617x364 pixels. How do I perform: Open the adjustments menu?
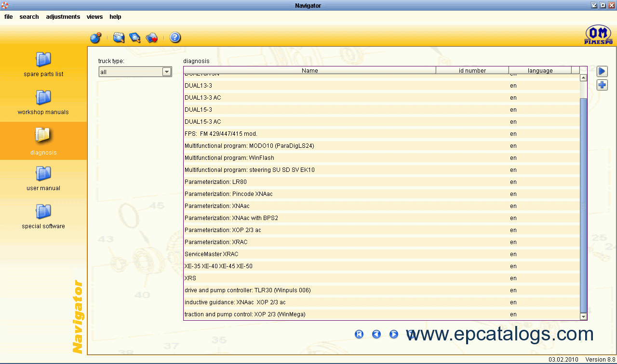coord(63,17)
